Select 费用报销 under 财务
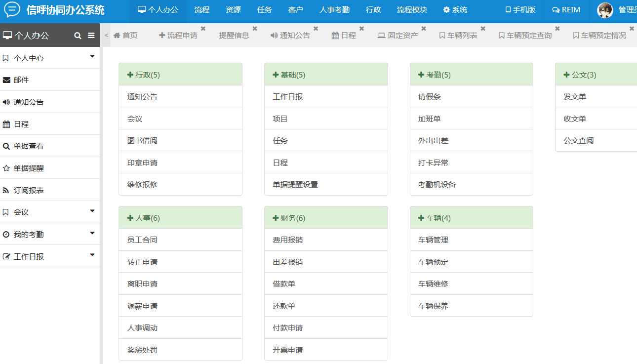The image size is (637, 364). point(288,240)
